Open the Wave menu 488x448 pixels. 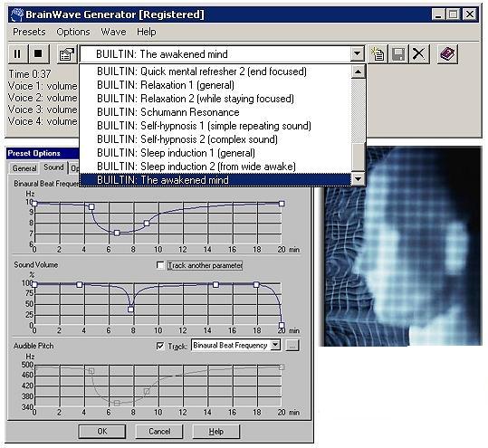[113, 32]
